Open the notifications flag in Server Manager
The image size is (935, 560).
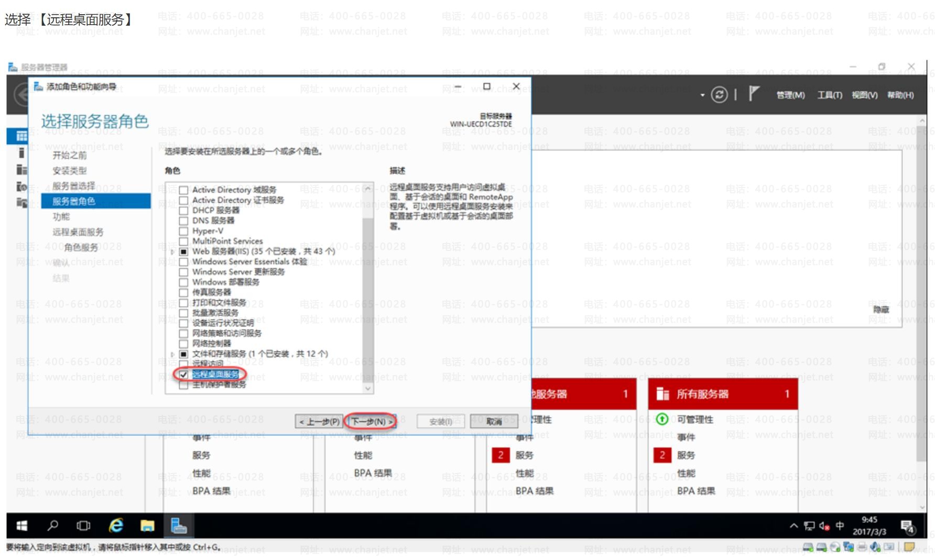(x=754, y=94)
